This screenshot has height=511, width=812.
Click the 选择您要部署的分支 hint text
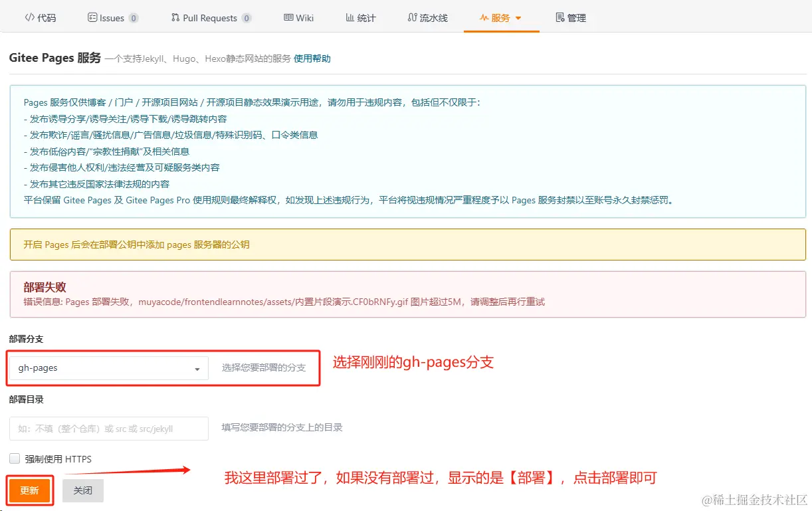[x=264, y=367]
